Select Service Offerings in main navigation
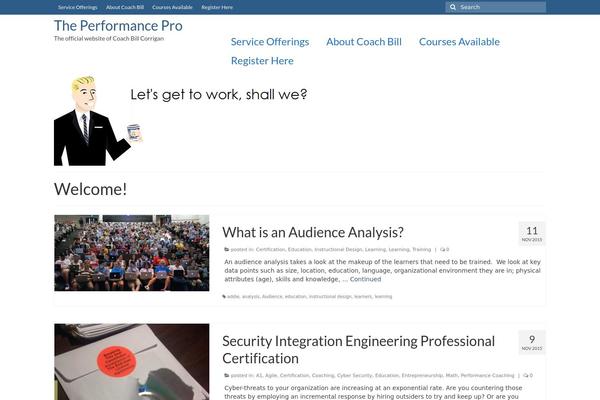 (x=270, y=42)
